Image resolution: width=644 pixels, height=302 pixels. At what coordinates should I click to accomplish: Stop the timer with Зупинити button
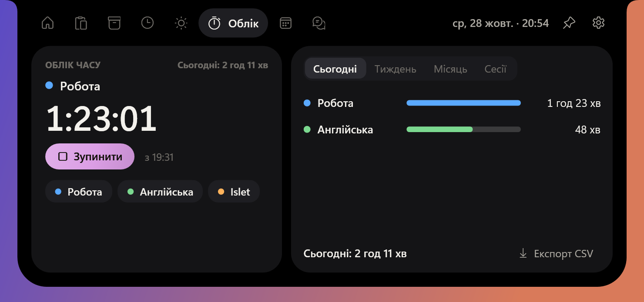(x=90, y=156)
